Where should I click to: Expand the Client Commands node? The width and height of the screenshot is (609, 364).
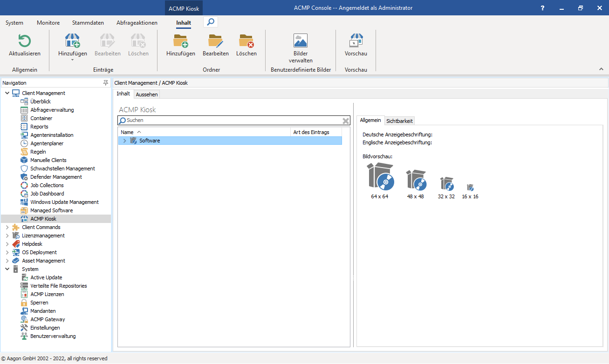[x=7, y=227]
